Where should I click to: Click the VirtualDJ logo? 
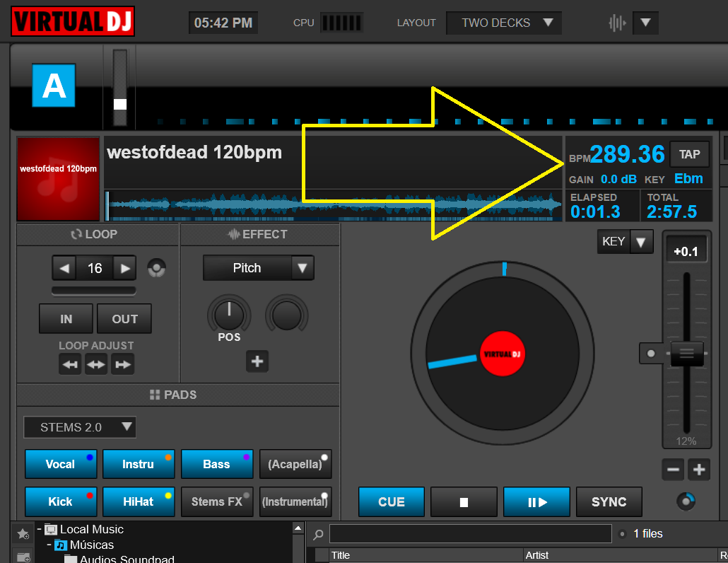72,21
